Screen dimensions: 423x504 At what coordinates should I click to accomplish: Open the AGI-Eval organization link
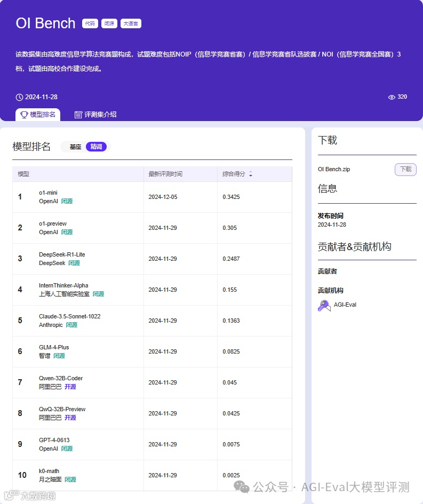345,305
